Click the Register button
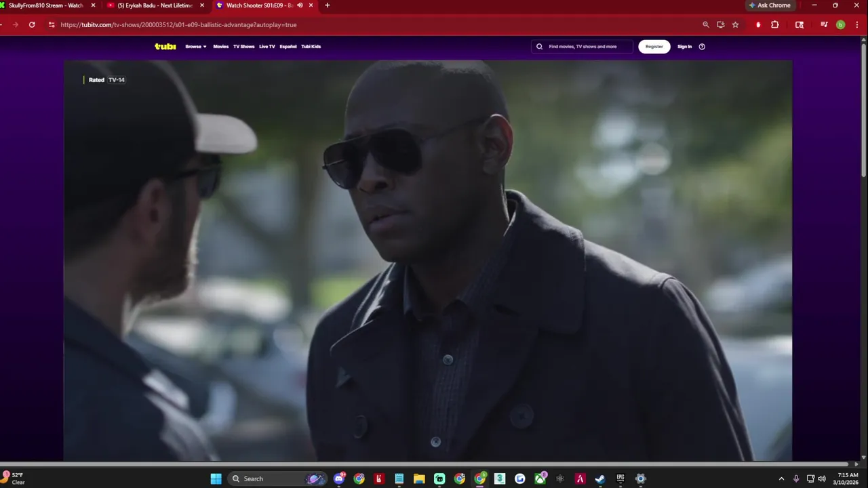This screenshot has width=868, height=488. click(x=654, y=47)
